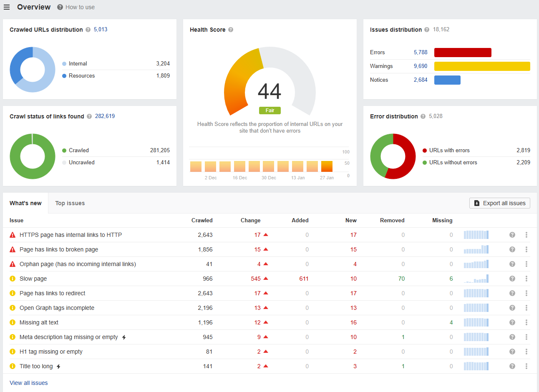This screenshot has width=539, height=392.
Task: Click help icon next to Error distribution
Action: (x=423, y=116)
